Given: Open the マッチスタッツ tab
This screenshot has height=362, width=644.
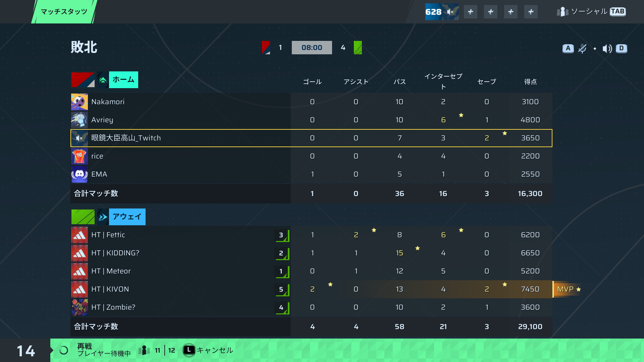Looking at the screenshot, I should (x=64, y=12).
